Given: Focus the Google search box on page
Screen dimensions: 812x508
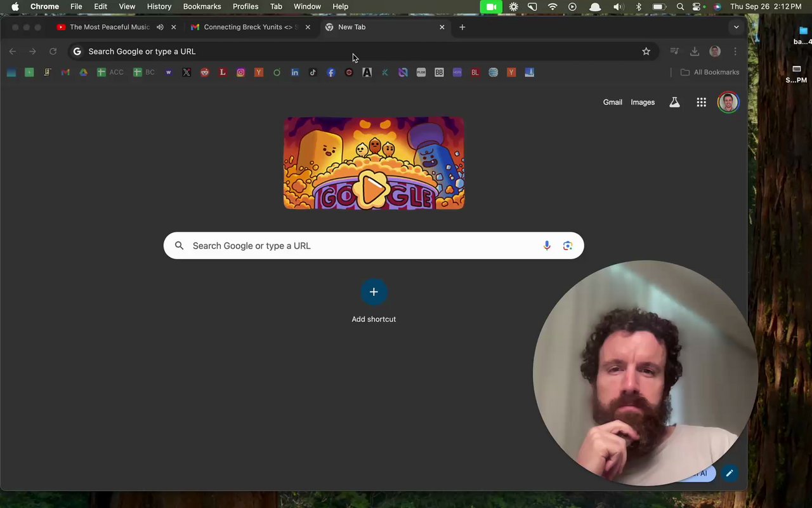Looking at the screenshot, I should pyautogui.click(x=374, y=246).
